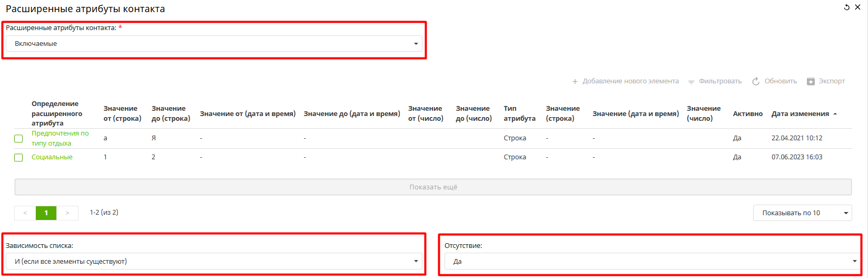Close the extended contact attributes panel
Screen dimensions: 868x278
click(x=857, y=7)
